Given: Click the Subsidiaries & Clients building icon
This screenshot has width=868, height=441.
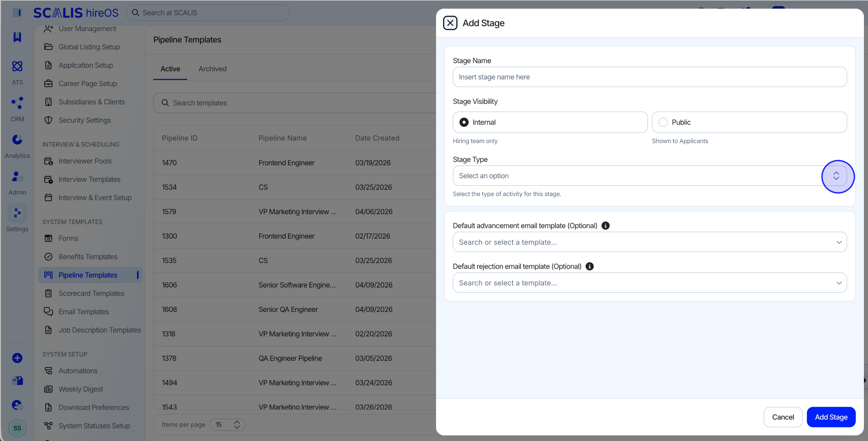Looking at the screenshot, I should [49, 102].
